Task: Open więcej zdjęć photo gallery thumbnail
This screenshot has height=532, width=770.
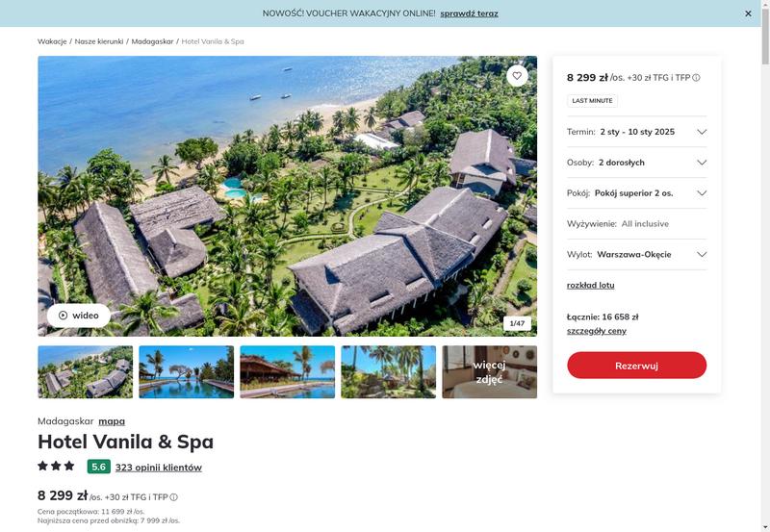Action: [x=490, y=372]
